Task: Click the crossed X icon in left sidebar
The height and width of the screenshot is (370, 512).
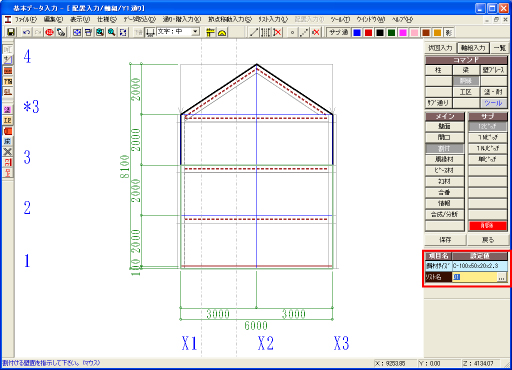Action: tap(7, 152)
